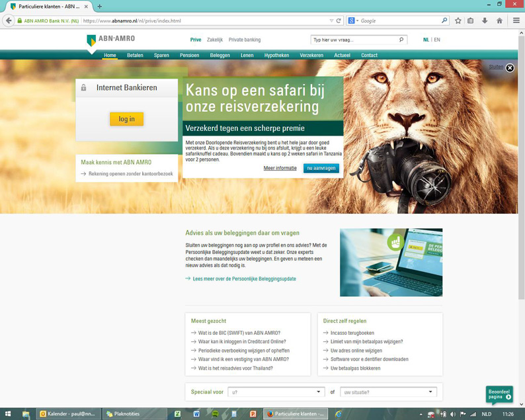Click the 11:26 clock in the tray

508,414
